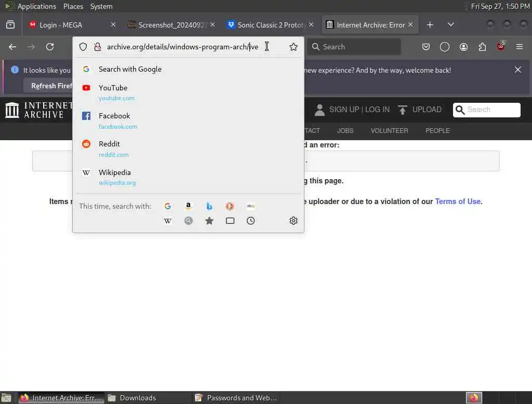Screen dimensions: 532x404
Task: Select the Internet Archive: Error tab
Action: point(370,25)
